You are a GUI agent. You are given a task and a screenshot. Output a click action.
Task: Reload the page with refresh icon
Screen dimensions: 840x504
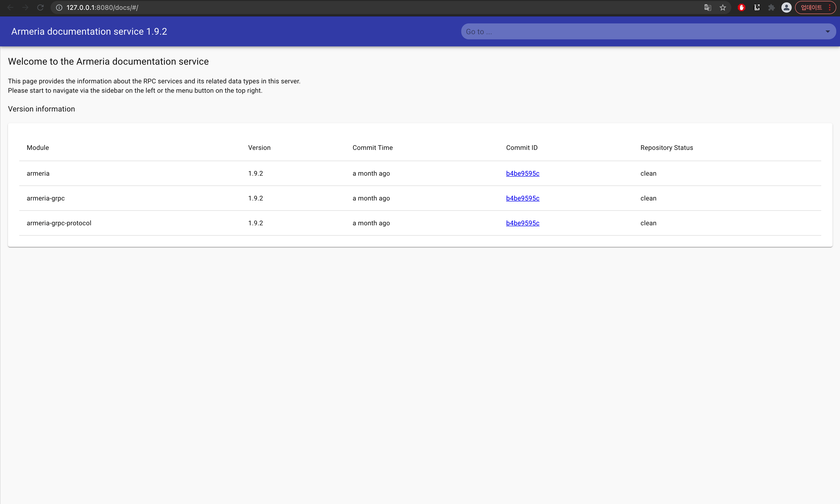41,7
